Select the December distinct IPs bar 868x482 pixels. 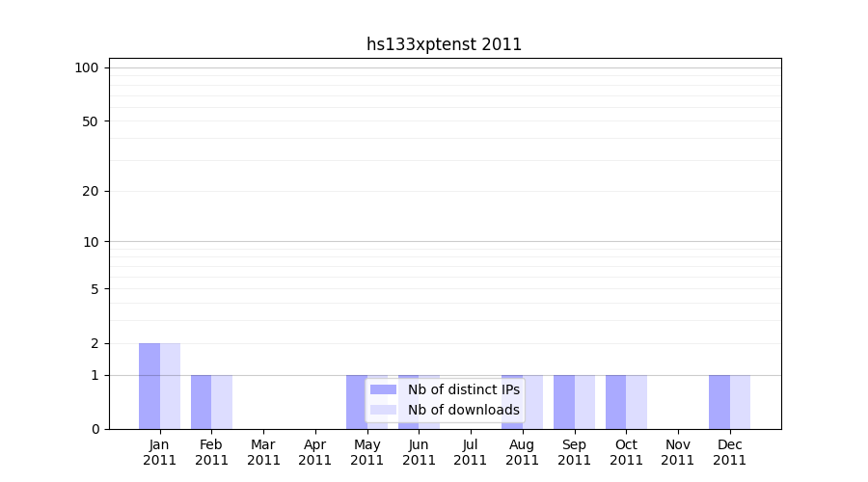719,402
